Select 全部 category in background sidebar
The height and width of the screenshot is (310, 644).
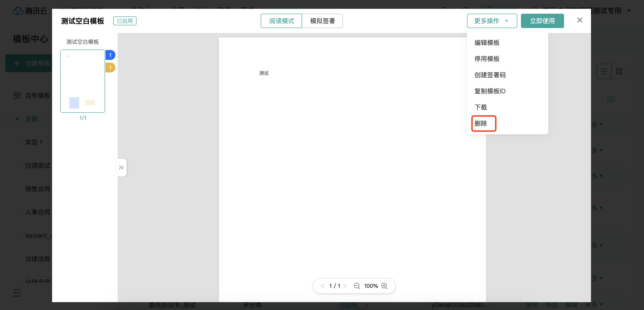tap(31, 119)
